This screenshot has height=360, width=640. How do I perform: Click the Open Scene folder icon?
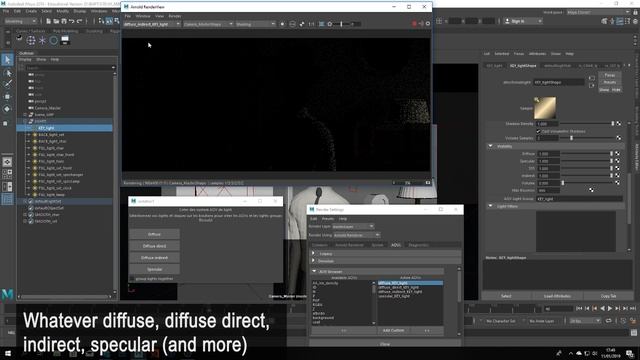[56, 21]
